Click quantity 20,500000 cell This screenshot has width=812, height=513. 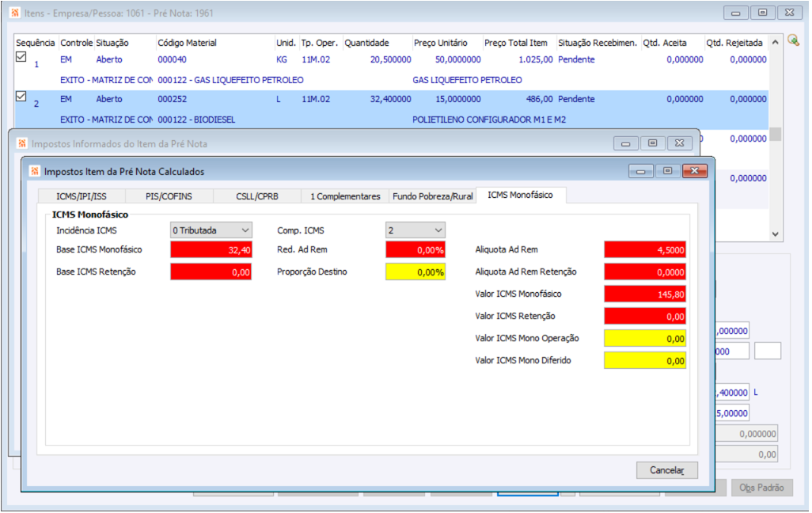(x=390, y=59)
